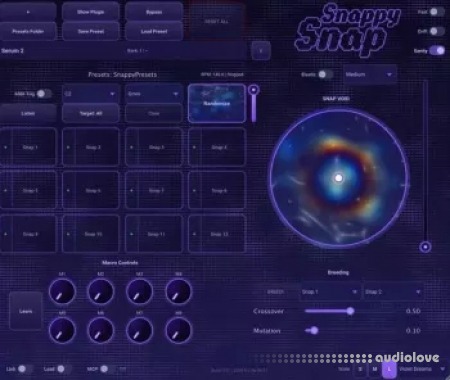450x380 pixels.
Task: Click the small arrow icon on Snap 5 pad
Action: point(5,191)
